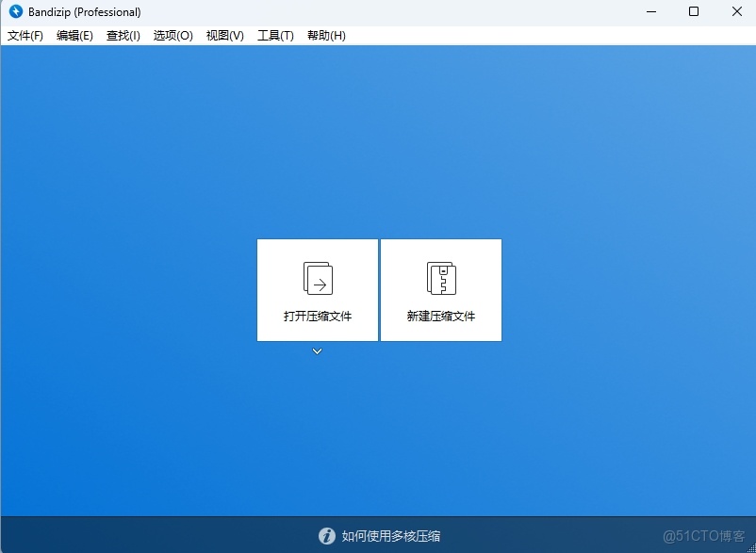Click the Bandizip logo in the title bar

click(15, 12)
